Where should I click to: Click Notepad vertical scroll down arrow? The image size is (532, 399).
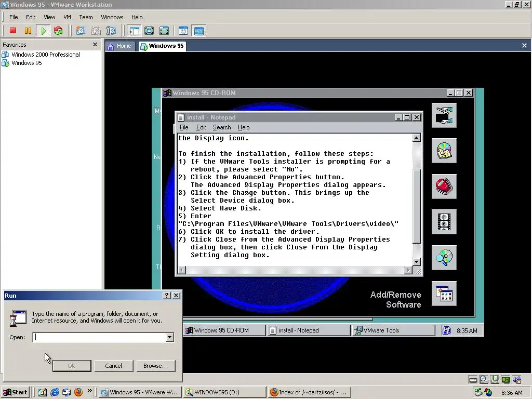click(x=417, y=262)
